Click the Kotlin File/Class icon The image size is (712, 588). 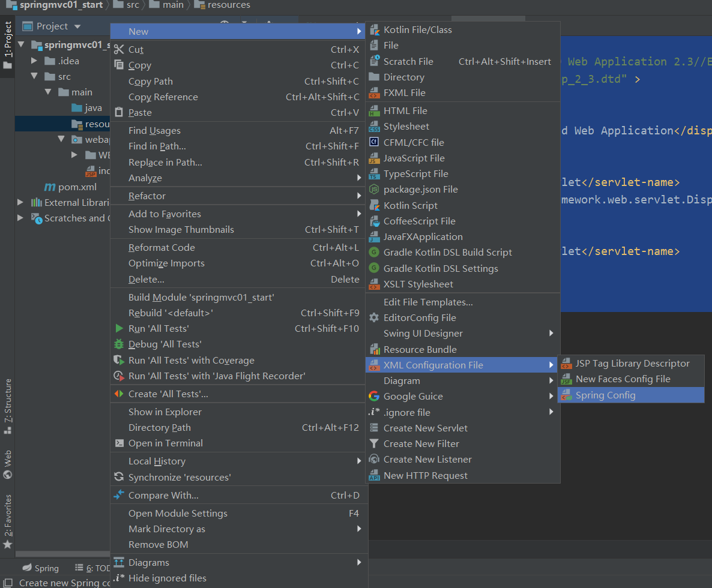click(374, 30)
